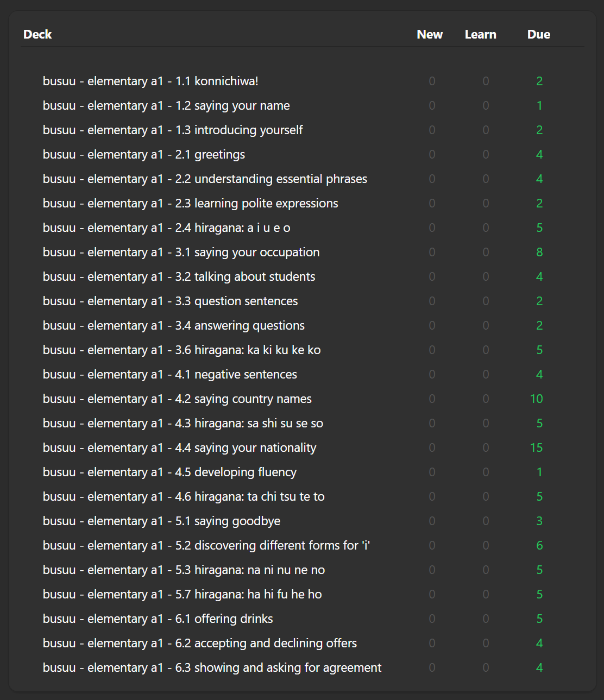Open the 4.5 developing fluency deck
Screen dimensions: 604x700
(169, 472)
